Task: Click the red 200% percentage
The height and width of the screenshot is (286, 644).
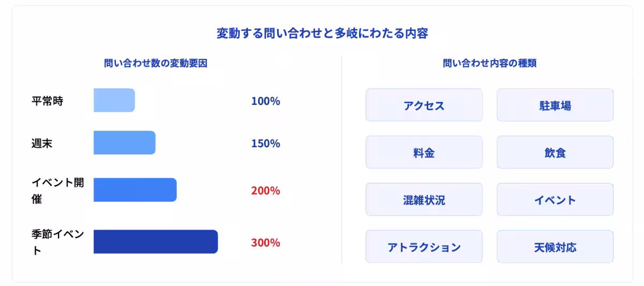Action: [x=266, y=191]
